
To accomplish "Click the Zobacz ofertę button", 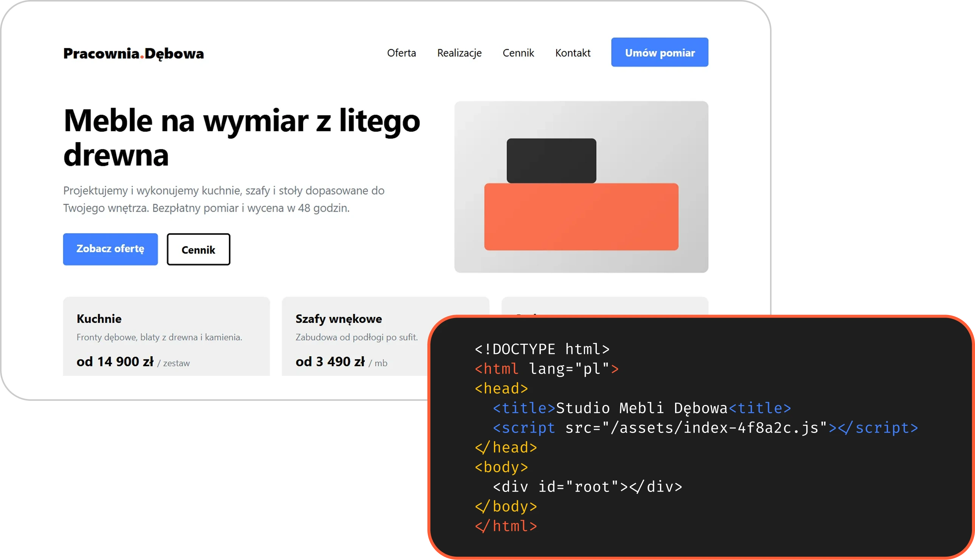I will (110, 249).
